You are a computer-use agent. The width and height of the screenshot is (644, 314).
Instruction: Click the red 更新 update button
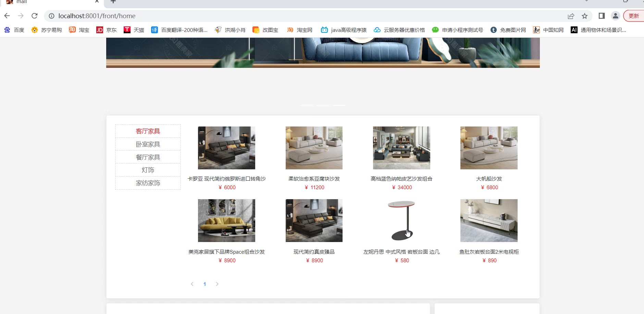click(634, 16)
